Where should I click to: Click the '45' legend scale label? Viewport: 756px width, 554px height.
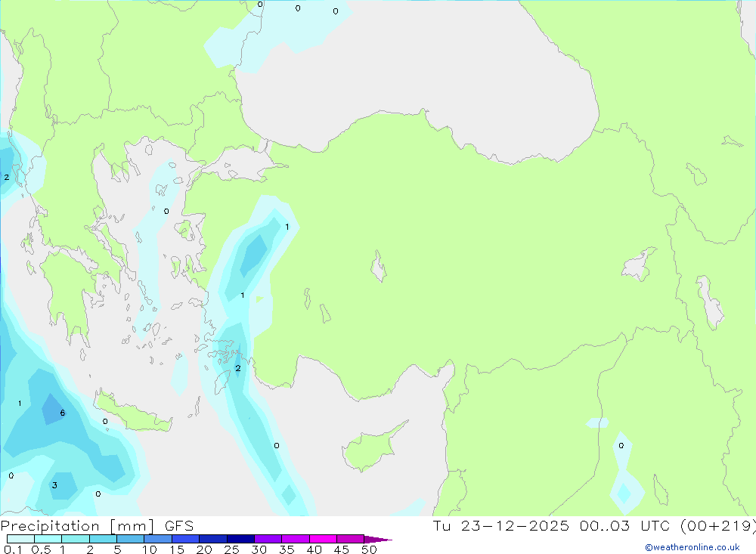coord(342,549)
